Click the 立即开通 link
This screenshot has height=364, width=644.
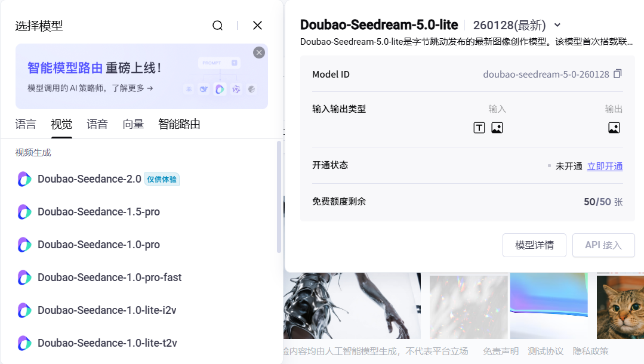tap(605, 166)
